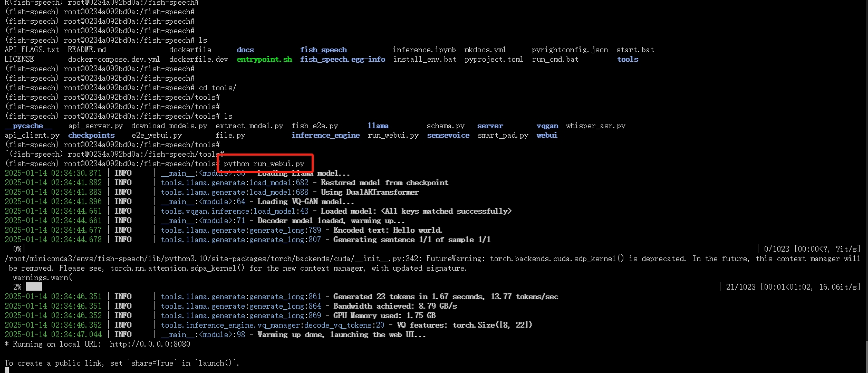Click the FutureWarning message text
The height and width of the screenshot is (373, 868).
(x=432, y=263)
